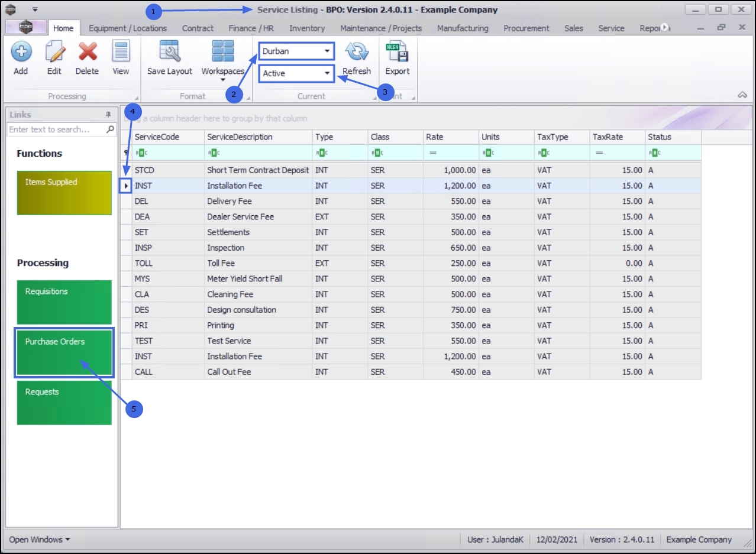Pin the Links panel using the pin icon
This screenshot has height=554, width=756.
click(x=108, y=115)
